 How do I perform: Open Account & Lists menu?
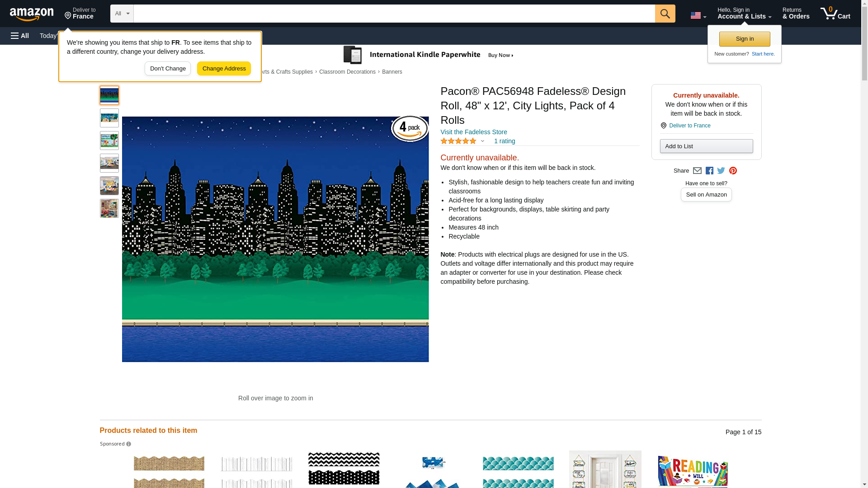(x=744, y=14)
